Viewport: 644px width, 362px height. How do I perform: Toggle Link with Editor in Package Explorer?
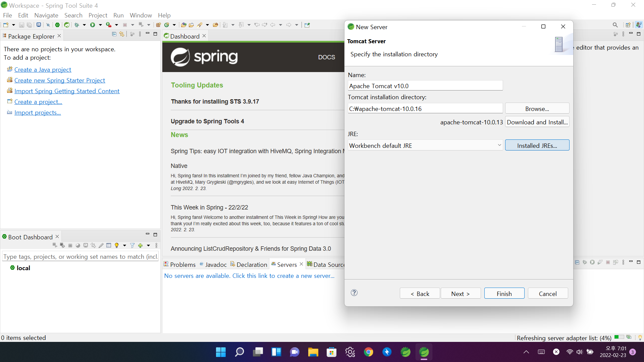[122, 34]
